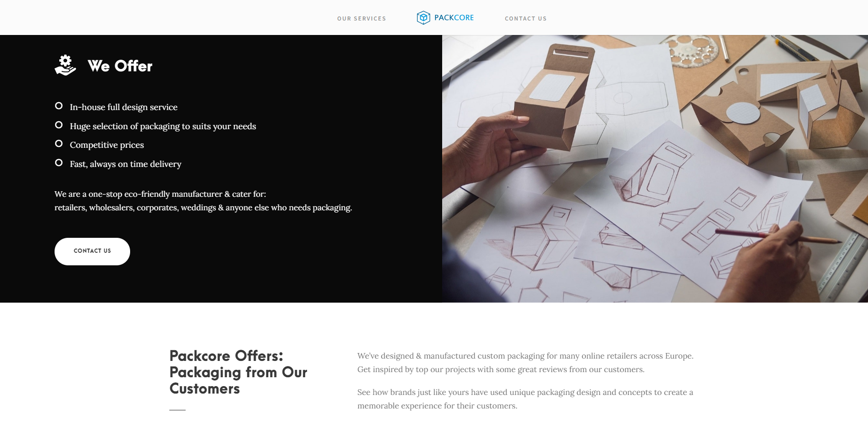Click the Competitive prices list item
This screenshot has height=436, width=868.
click(x=107, y=145)
